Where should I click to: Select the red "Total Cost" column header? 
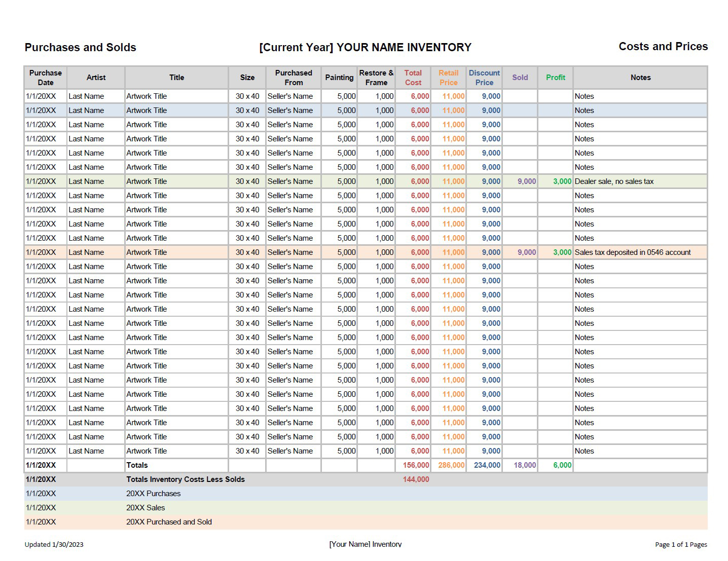413,78
